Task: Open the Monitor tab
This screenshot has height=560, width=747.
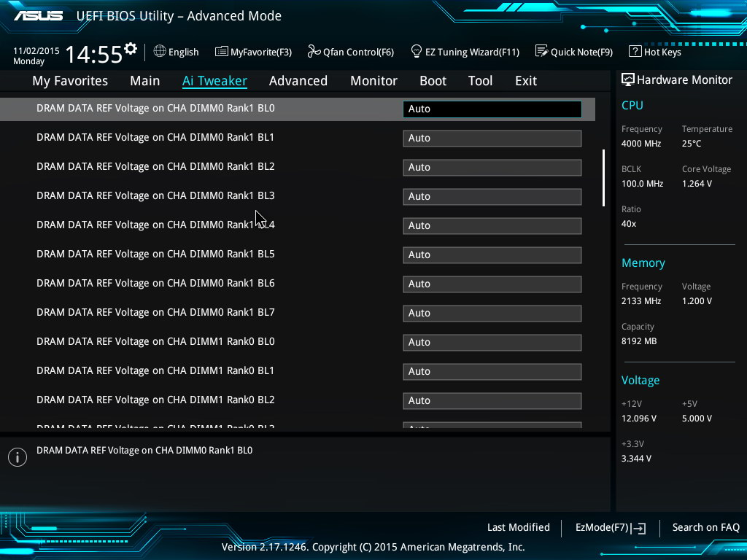Action: pos(373,81)
